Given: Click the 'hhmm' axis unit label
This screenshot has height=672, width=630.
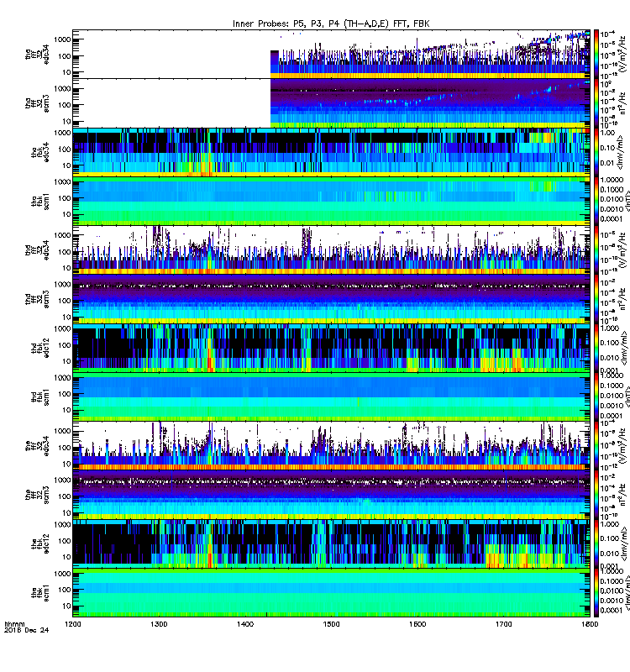Looking at the screenshot, I should tap(14, 624).
